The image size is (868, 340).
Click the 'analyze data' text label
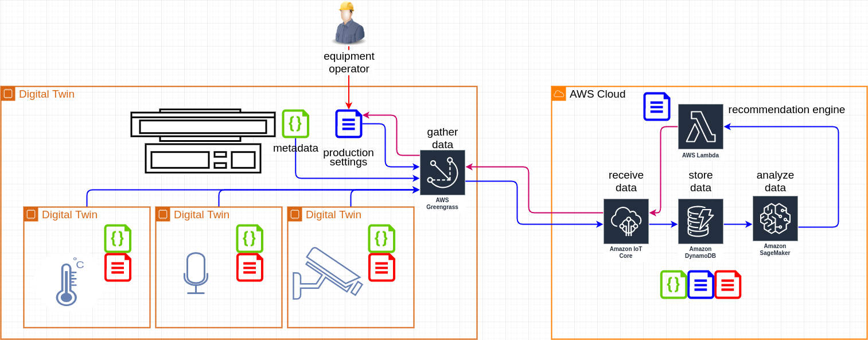[775, 181]
